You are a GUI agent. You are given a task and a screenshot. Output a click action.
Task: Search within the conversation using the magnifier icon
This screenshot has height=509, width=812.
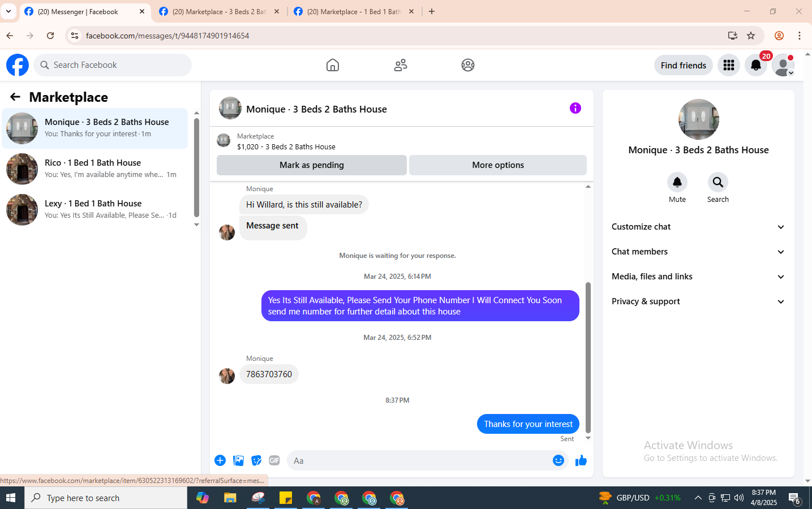tap(718, 182)
